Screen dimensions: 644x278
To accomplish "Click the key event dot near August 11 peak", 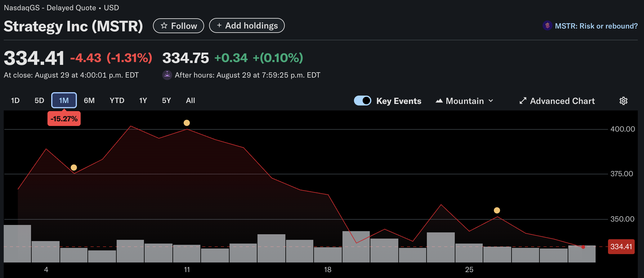I will point(187,123).
